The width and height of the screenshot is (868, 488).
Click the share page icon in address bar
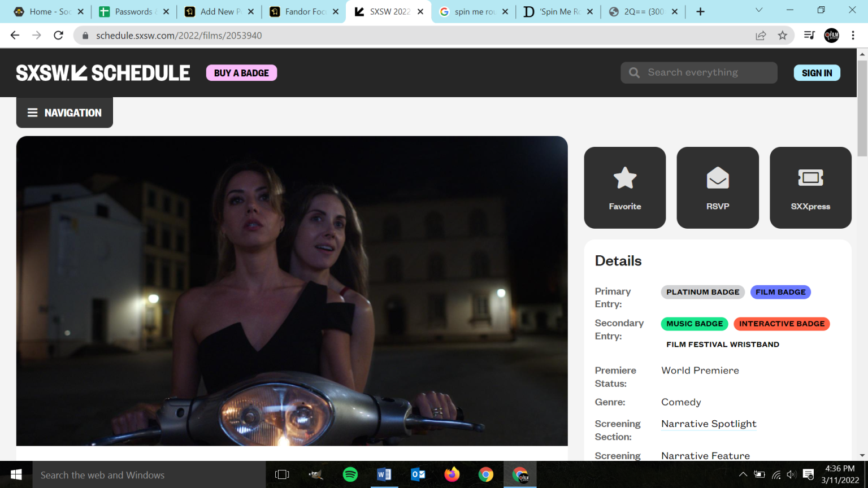tap(761, 35)
